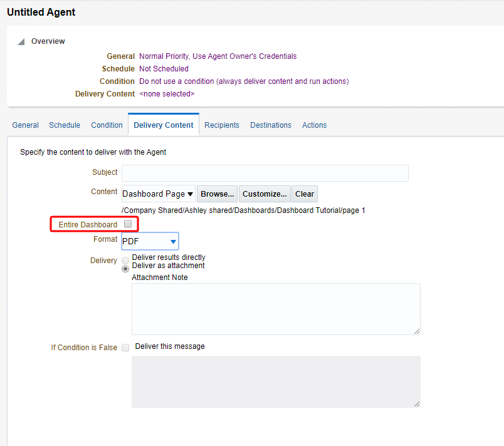Image resolution: width=504 pixels, height=446 pixels.
Task: Collapse the Overview section triangle
Action: pyautogui.click(x=21, y=42)
